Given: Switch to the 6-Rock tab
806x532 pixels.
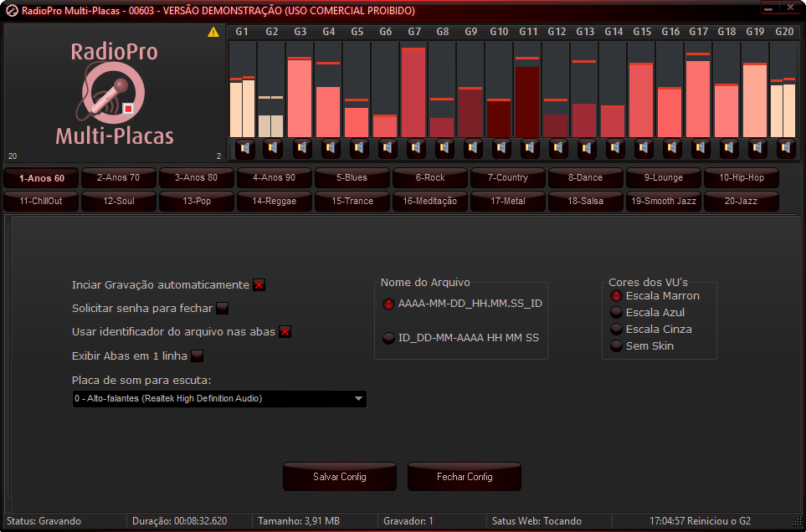Looking at the screenshot, I should point(430,178).
